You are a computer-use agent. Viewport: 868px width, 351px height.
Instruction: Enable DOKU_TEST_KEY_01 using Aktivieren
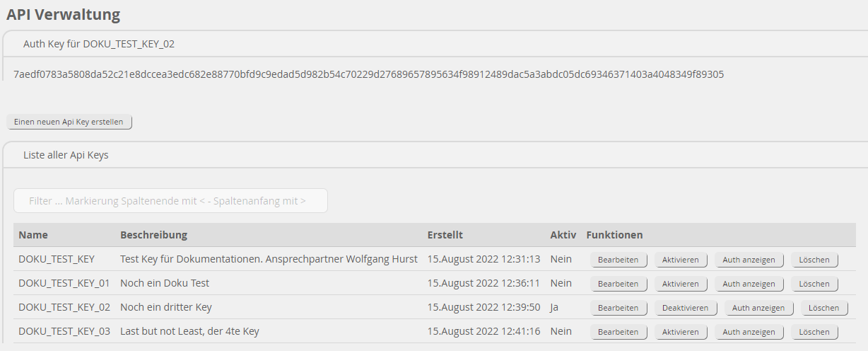pos(680,284)
